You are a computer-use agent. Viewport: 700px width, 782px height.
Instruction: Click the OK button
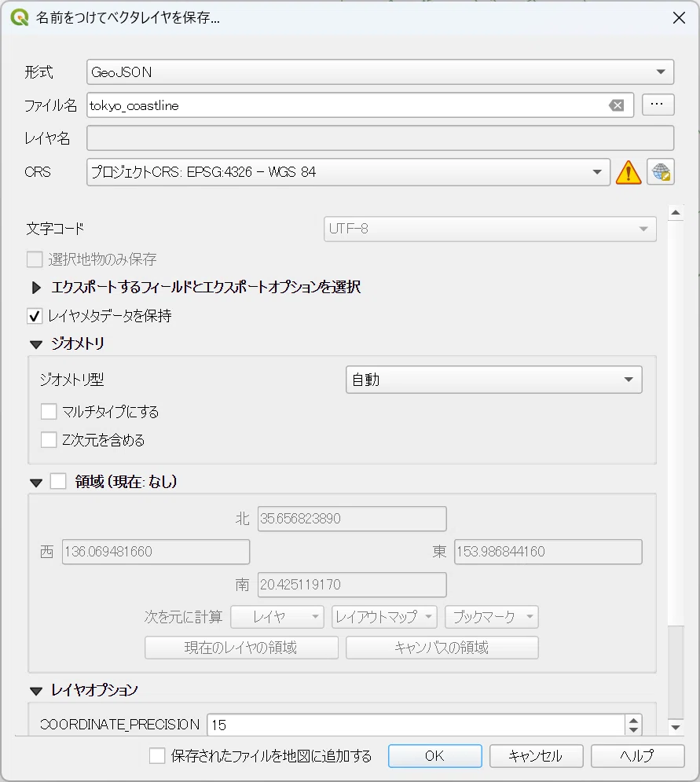(434, 756)
